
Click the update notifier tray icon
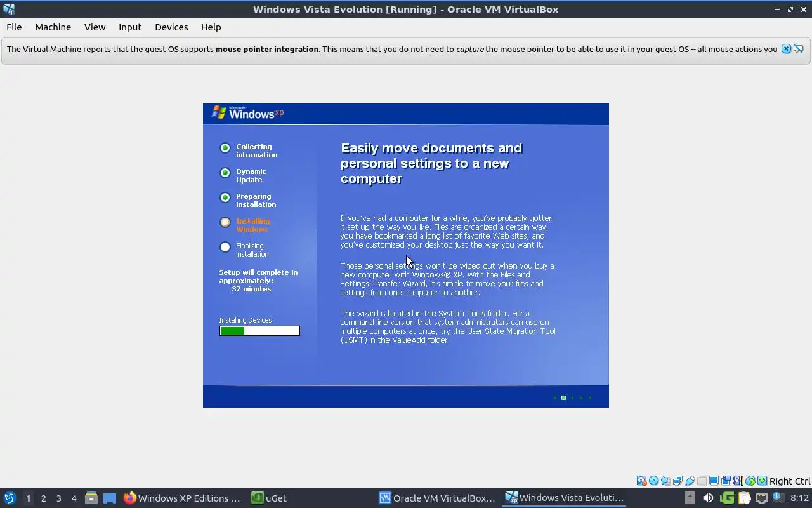pyautogui.click(x=778, y=497)
